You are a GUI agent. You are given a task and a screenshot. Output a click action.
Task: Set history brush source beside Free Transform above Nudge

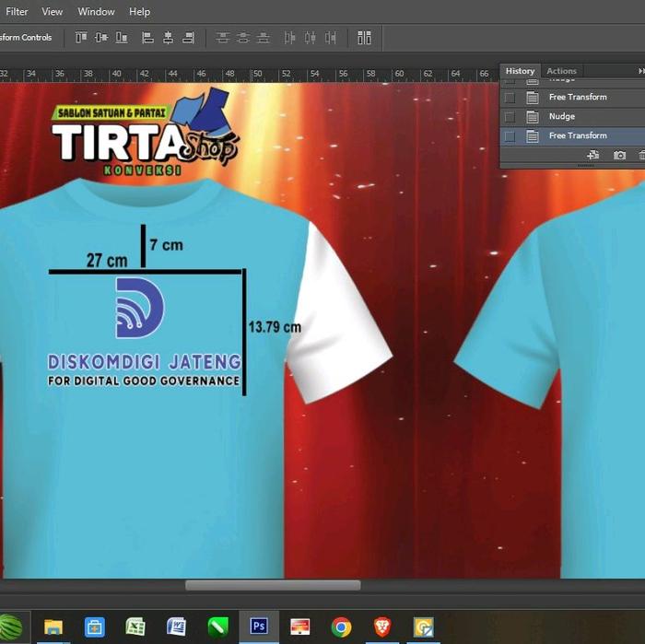(510, 98)
